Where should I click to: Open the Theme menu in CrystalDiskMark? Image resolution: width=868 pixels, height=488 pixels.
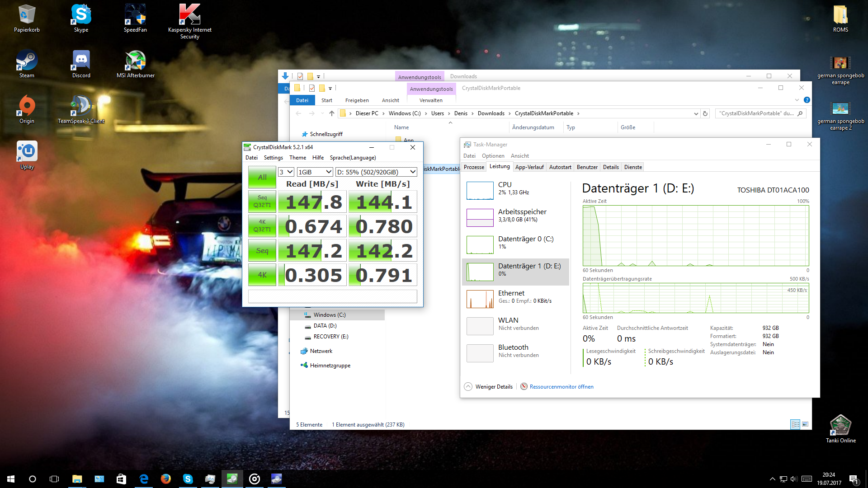(297, 158)
